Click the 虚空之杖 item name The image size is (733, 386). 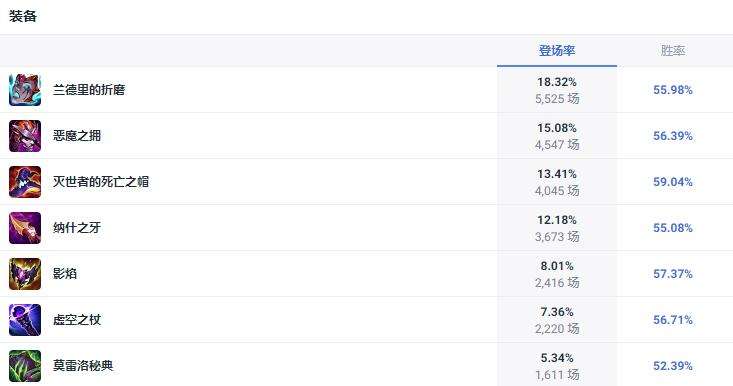pos(77,320)
